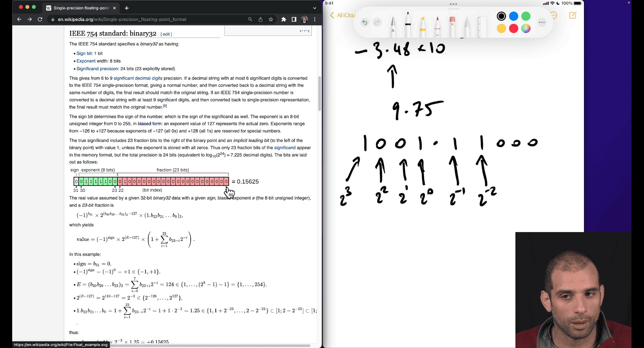Open the Exponent link
Viewport: 644px width, 348px height.
[86, 61]
